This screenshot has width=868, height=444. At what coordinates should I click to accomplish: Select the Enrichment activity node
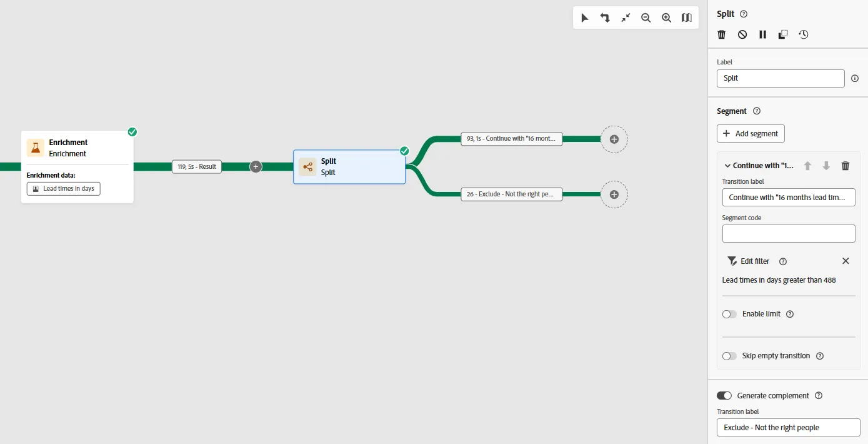[77, 166]
